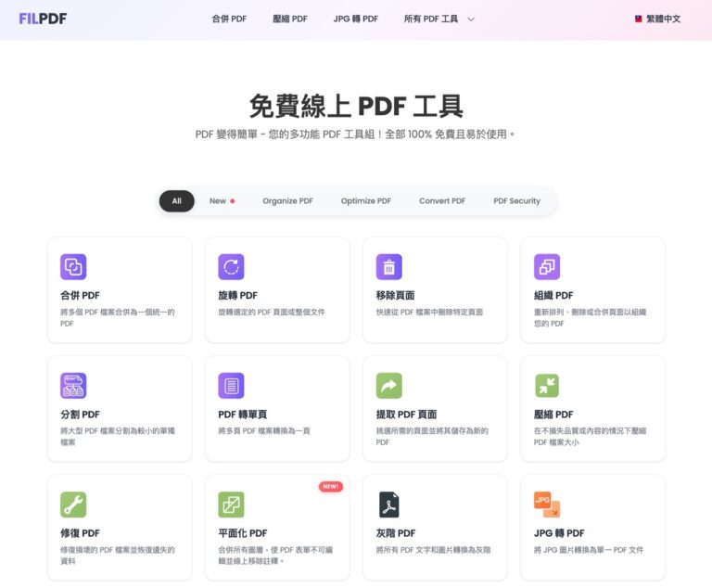Viewport: 712px width, 588px height.
Task: Click the 合併 PDF merge card icon
Action: 73,267
